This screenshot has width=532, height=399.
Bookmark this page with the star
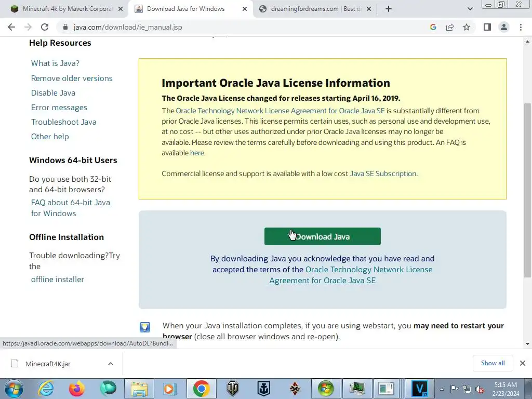pos(467,27)
